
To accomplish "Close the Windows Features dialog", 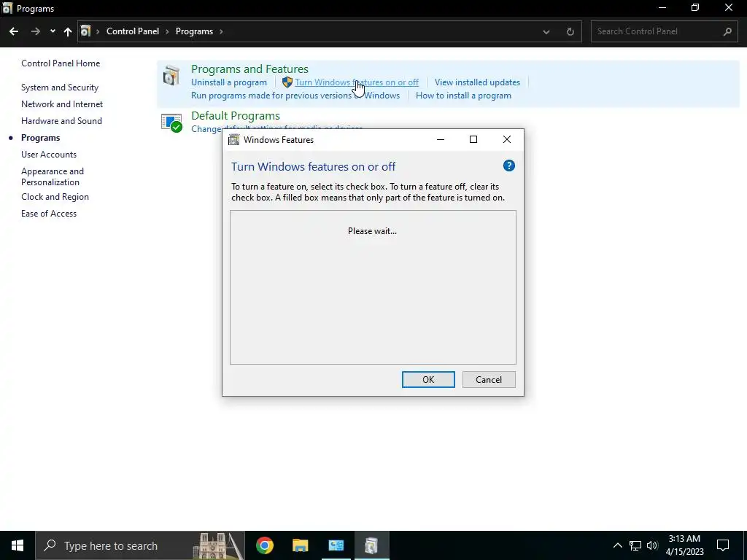I will [x=507, y=139].
